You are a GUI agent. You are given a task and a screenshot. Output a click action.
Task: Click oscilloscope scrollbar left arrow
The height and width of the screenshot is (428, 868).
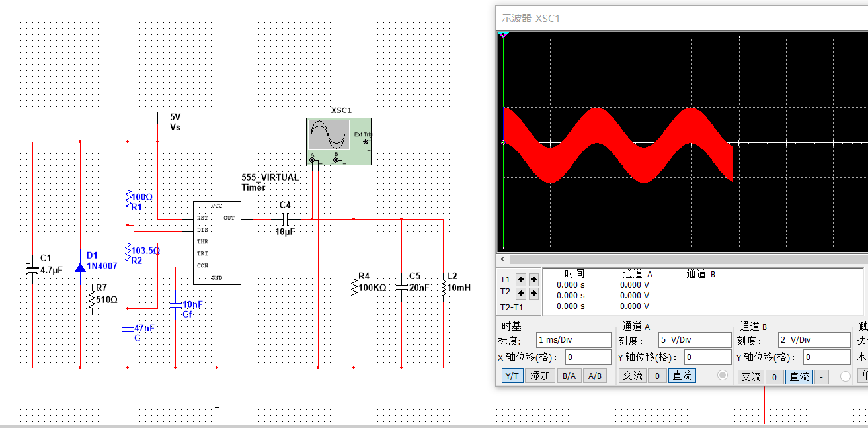pyautogui.click(x=502, y=259)
